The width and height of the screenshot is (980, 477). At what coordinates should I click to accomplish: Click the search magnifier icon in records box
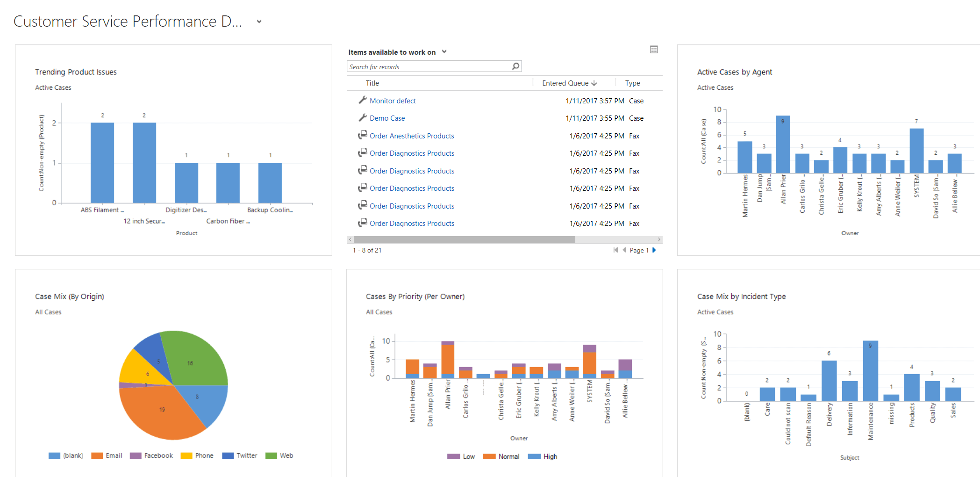click(515, 66)
